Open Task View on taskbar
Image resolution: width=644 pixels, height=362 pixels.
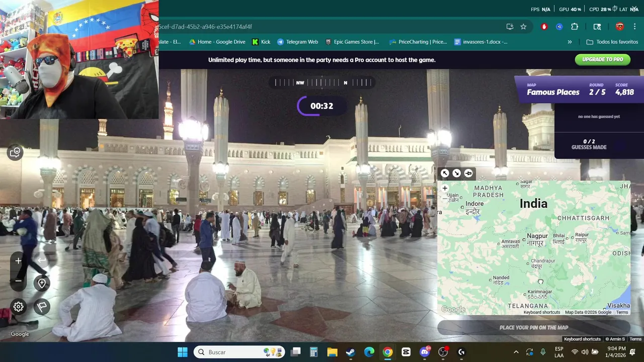[296, 352]
